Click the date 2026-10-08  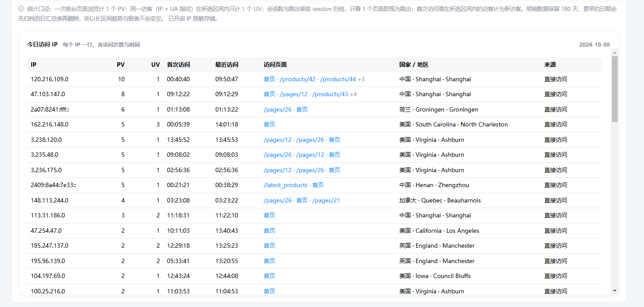[x=594, y=45]
